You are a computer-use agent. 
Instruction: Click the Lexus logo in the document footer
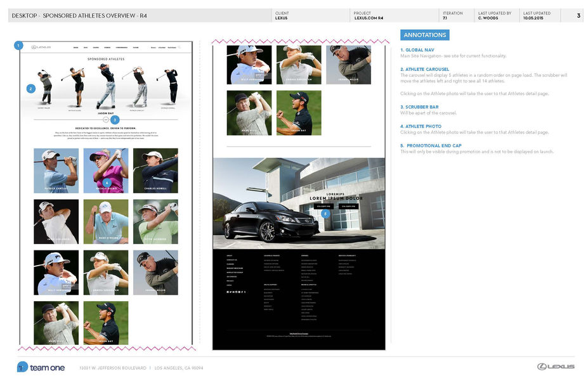[556, 366]
